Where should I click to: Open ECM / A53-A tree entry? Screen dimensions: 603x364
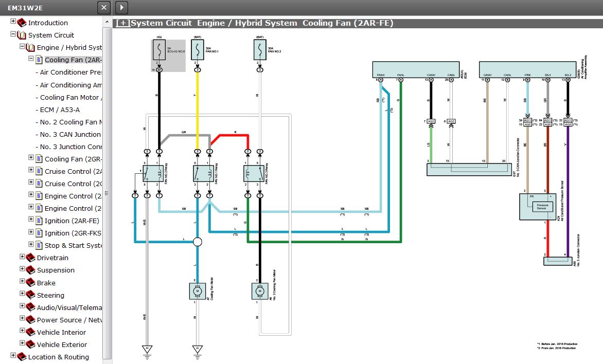tap(60, 110)
